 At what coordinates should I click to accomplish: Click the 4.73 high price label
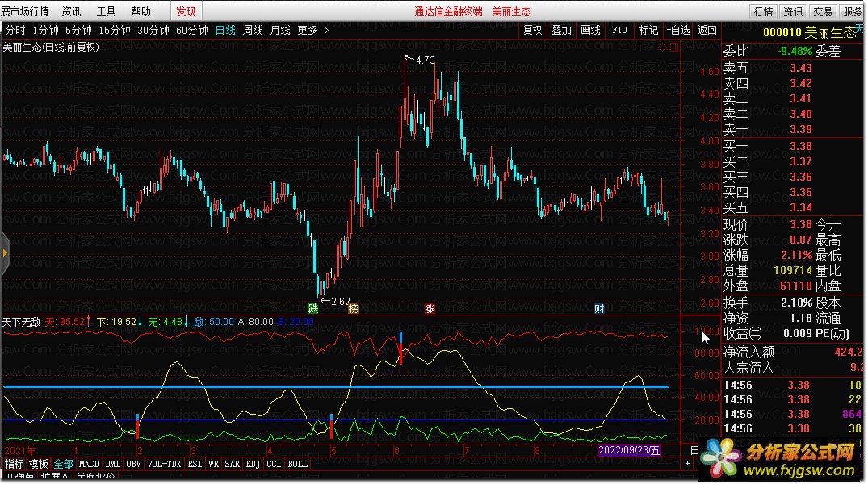(426, 60)
